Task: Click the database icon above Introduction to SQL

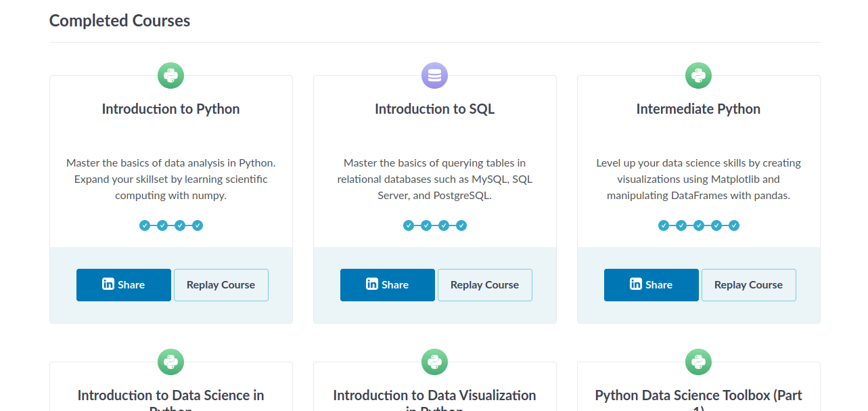Action: pos(435,75)
